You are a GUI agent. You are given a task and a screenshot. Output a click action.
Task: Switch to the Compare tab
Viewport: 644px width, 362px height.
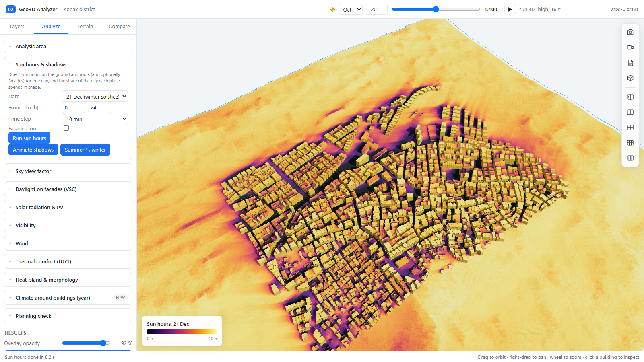[x=120, y=26]
